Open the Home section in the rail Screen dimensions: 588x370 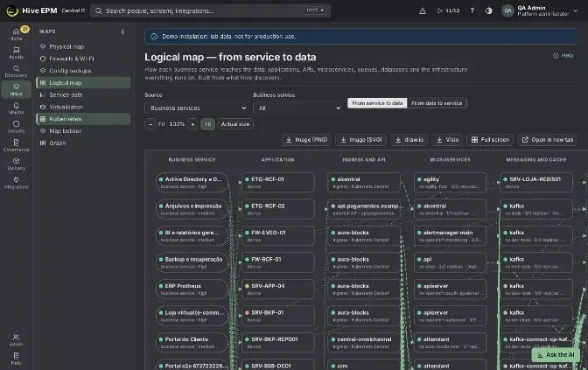[x=16, y=34]
